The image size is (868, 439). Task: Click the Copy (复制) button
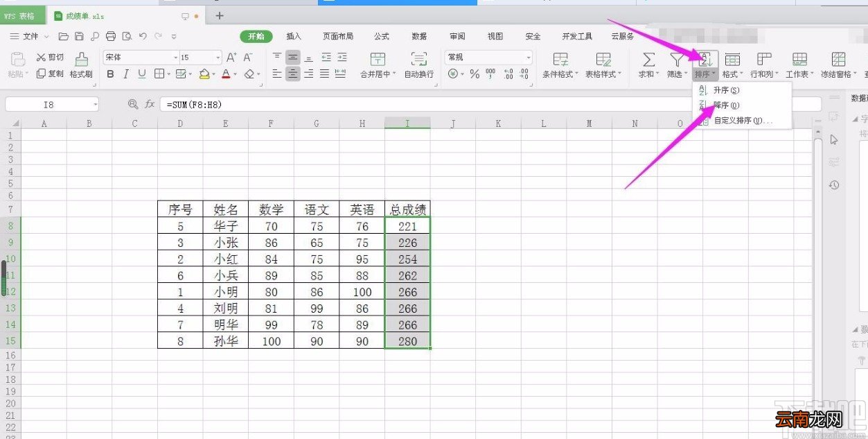pyautogui.click(x=51, y=74)
